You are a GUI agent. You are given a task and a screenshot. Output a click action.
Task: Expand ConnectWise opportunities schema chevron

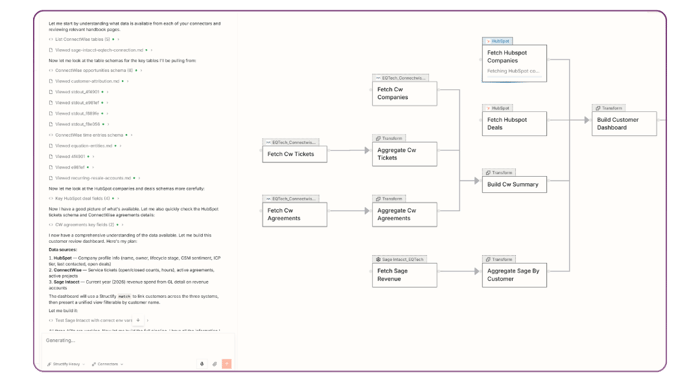142,71
